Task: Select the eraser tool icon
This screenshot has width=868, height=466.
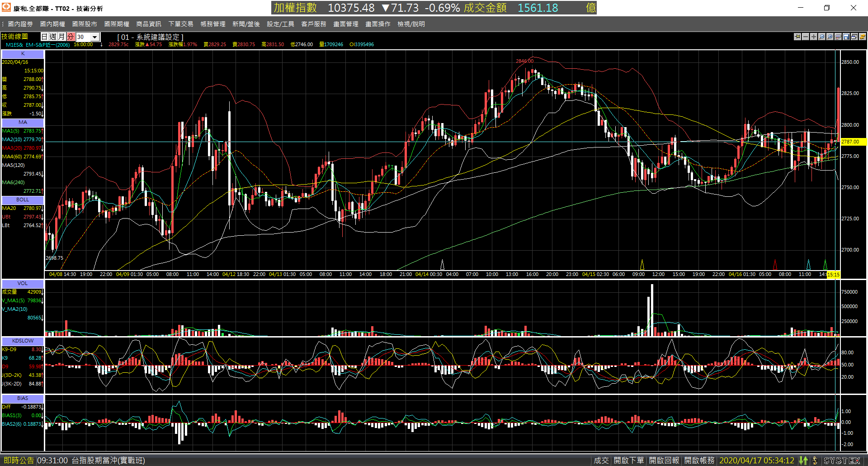Action: (838, 37)
